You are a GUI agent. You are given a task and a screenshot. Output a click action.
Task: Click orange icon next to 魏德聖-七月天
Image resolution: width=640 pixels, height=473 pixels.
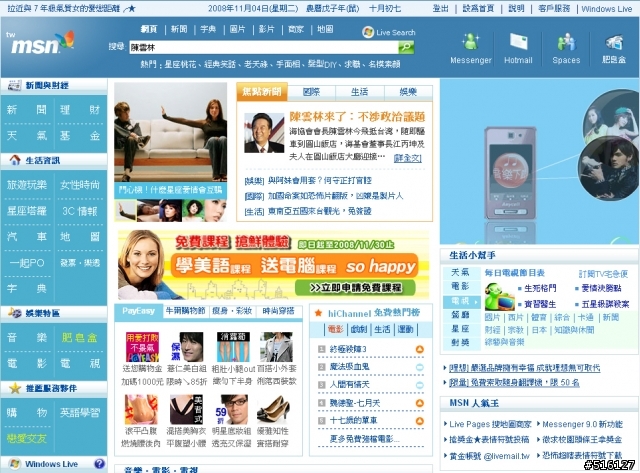tap(419, 403)
